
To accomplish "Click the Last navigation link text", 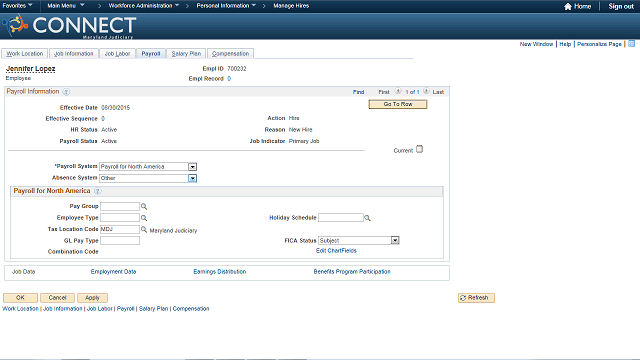I will click(x=438, y=92).
